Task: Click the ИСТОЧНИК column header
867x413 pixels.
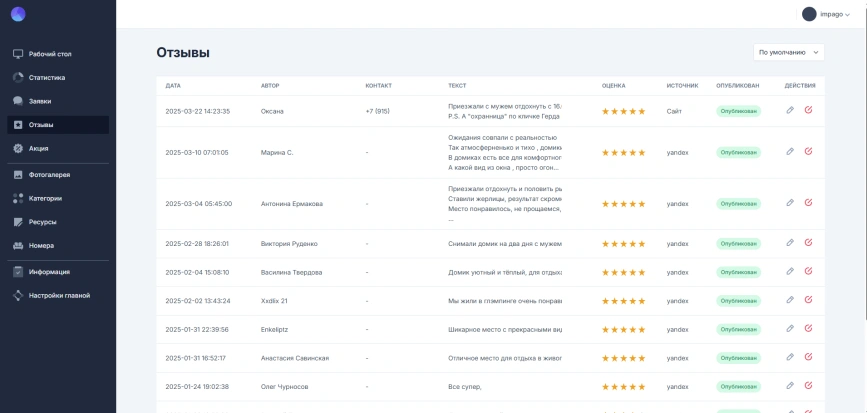Action: (x=682, y=86)
